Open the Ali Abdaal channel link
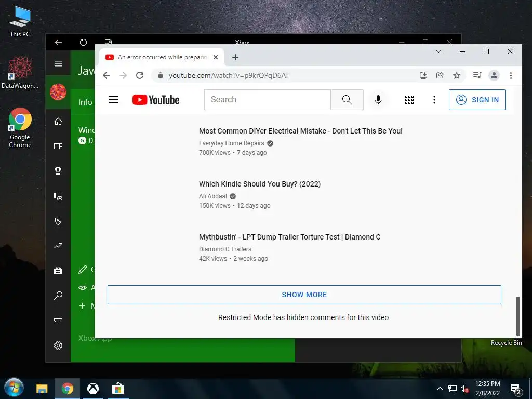This screenshot has height=399, width=532. click(212, 196)
